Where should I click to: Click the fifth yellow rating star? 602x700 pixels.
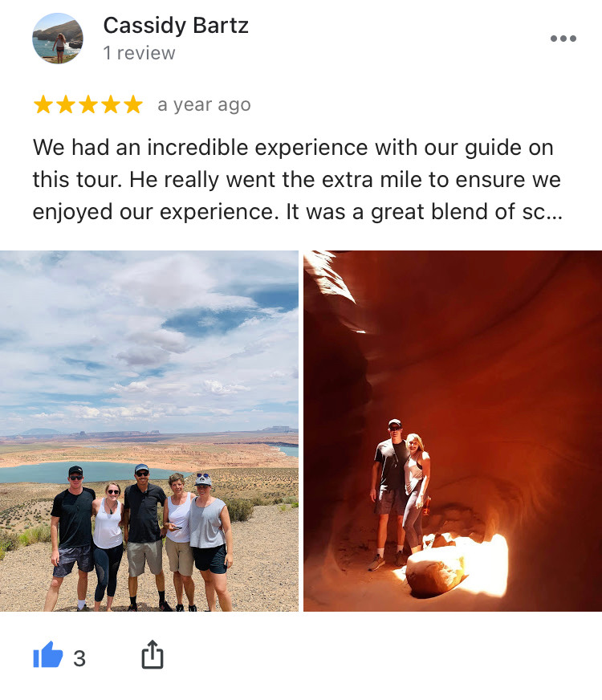click(133, 105)
